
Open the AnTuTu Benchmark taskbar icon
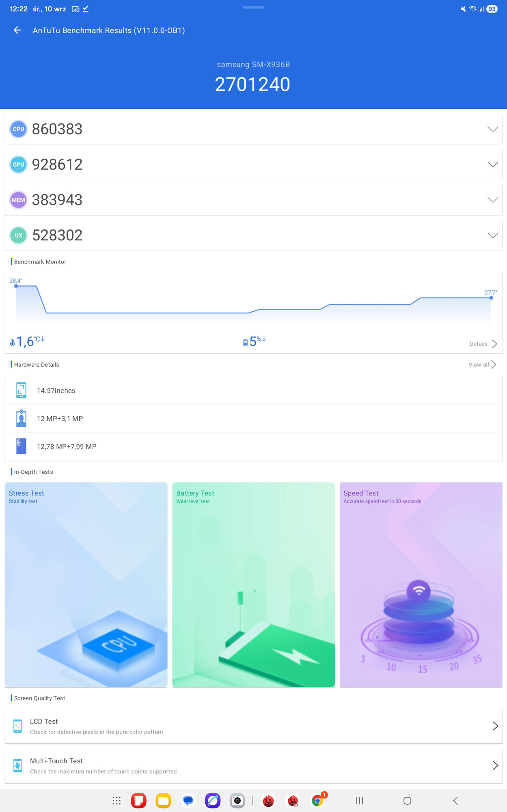[x=268, y=801]
